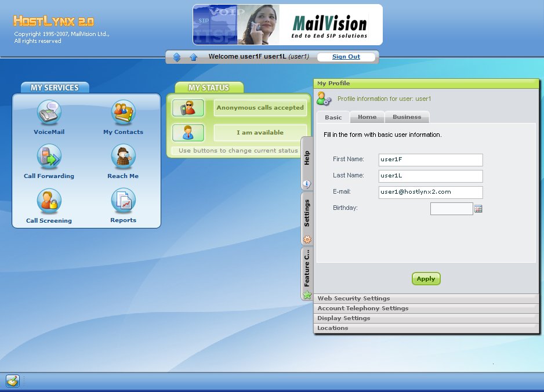Image resolution: width=544 pixels, height=392 pixels.
Task: Click the E-mail input field
Action: [430, 192]
